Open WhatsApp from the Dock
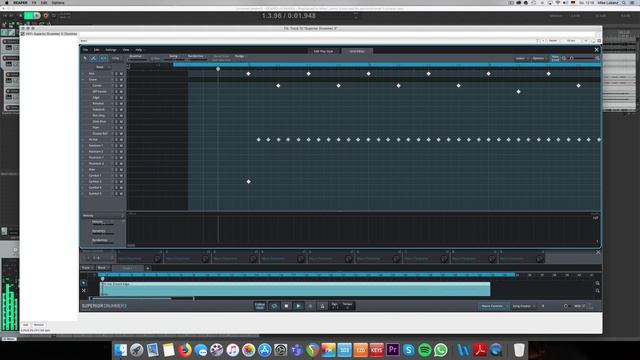 pyautogui.click(x=440, y=350)
